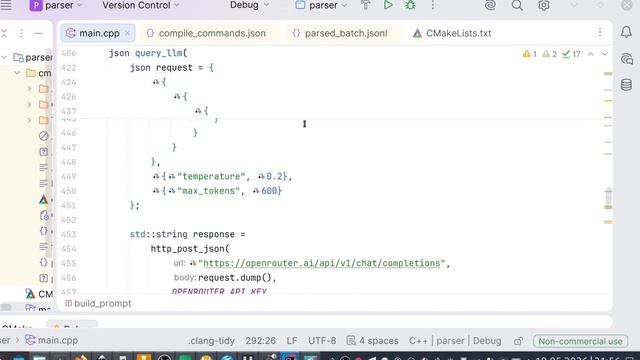Click the project tree collapse-all icon
The width and height of the screenshot is (640, 360).
(x=4, y=33)
